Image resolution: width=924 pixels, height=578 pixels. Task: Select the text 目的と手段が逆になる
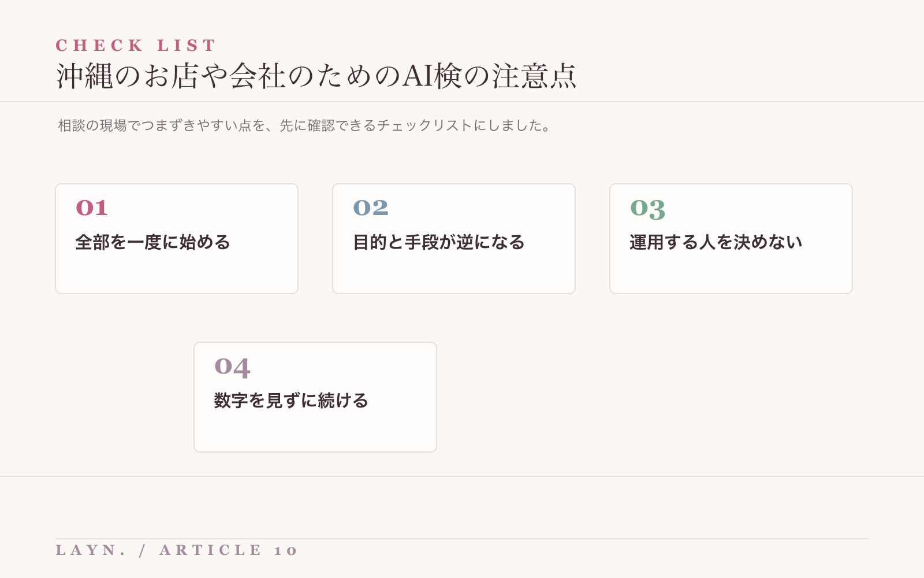[439, 242]
